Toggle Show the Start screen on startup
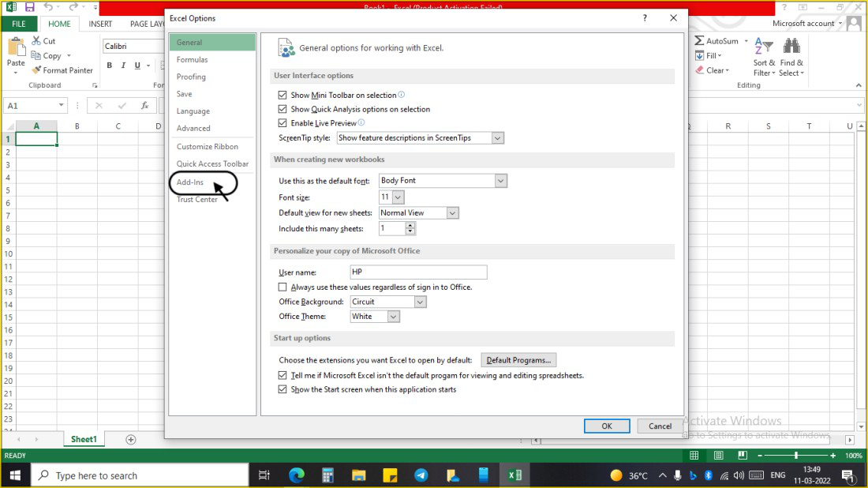The width and height of the screenshot is (868, 488). pos(282,389)
